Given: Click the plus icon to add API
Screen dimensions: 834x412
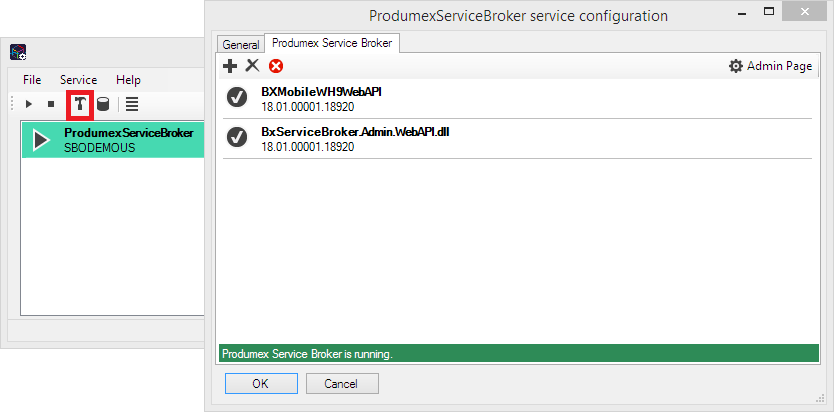Looking at the screenshot, I should pos(230,66).
